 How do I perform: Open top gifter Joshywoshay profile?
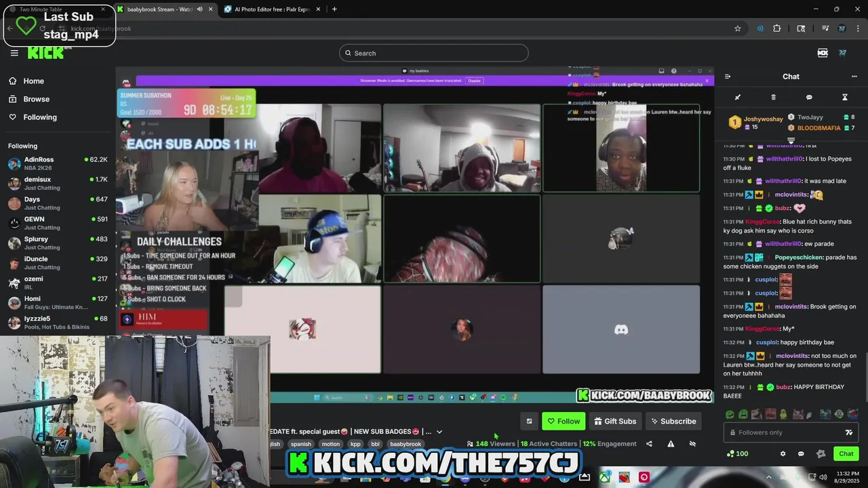click(x=757, y=123)
